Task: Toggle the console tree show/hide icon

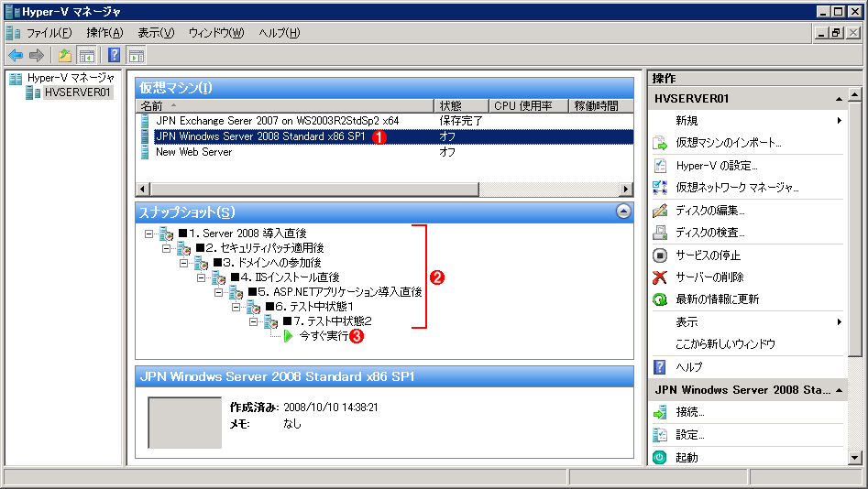Action: [x=87, y=55]
